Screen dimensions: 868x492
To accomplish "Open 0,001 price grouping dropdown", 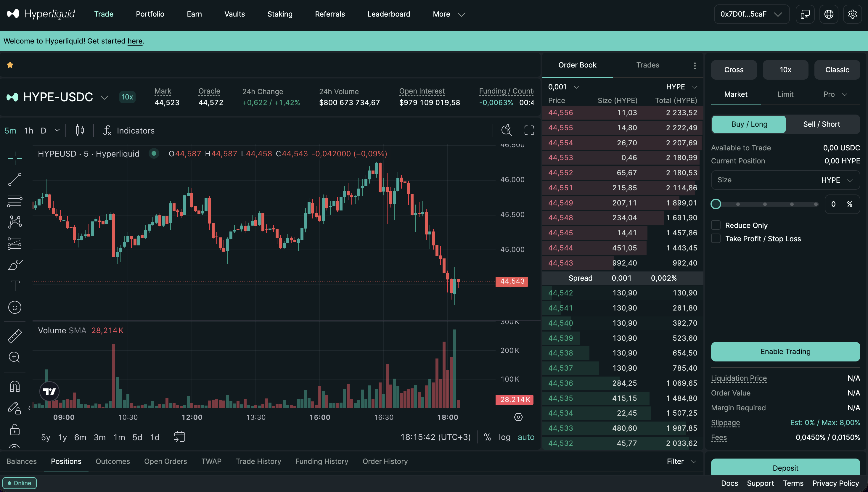I will coord(563,87).
